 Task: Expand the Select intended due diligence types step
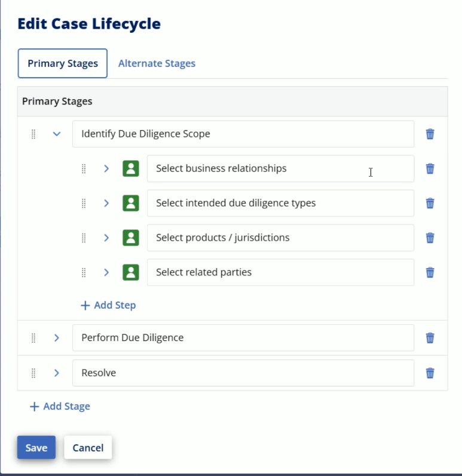pyautogui.click(x=106, y=203)
